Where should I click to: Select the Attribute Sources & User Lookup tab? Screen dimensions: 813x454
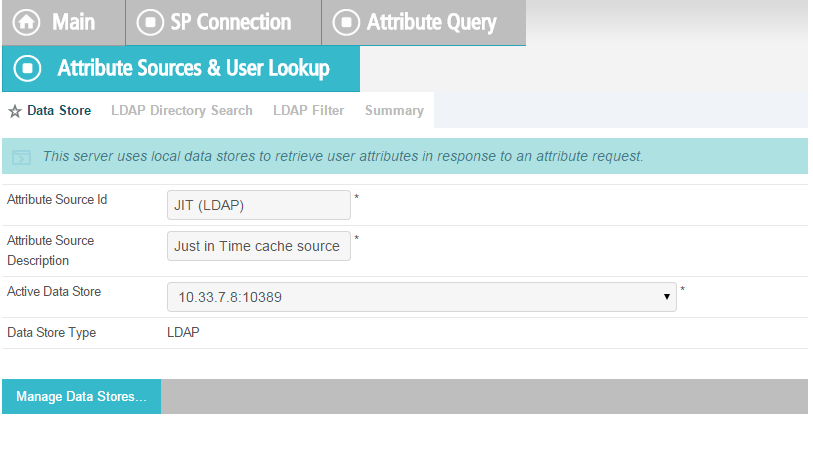pyautogui.click(x=181, y=68)
